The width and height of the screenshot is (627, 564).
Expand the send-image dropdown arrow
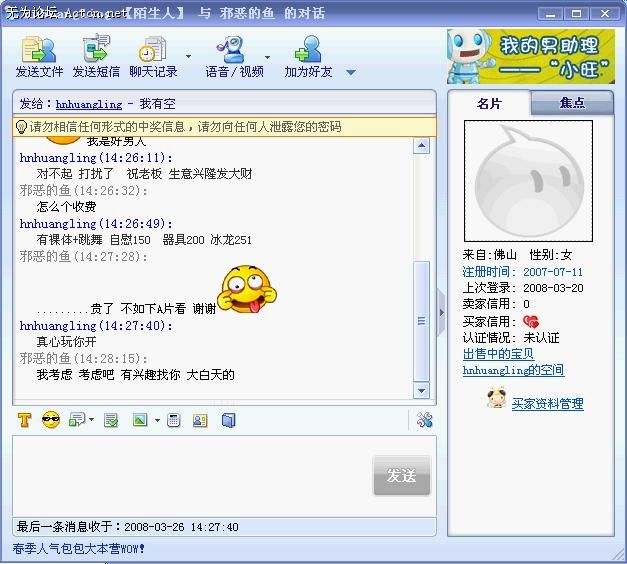[157, 421]
